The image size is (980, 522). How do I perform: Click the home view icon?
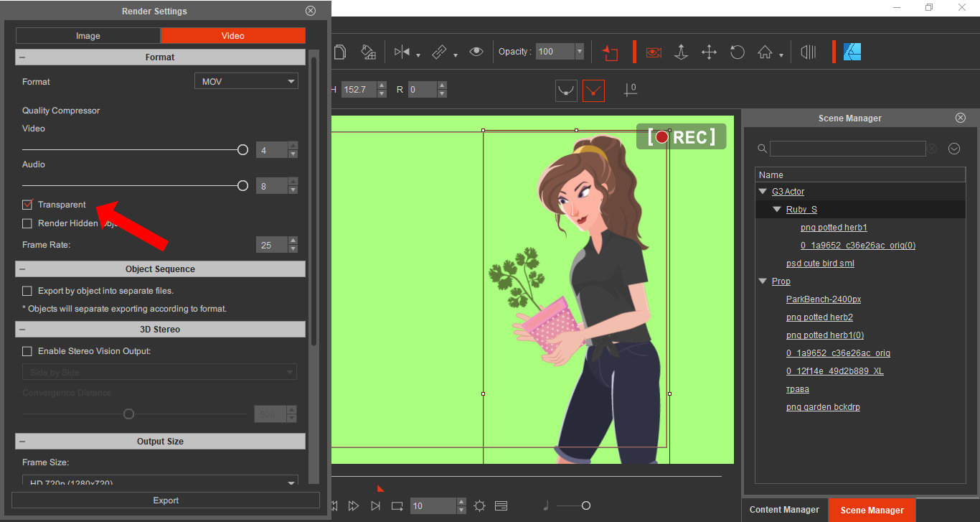point(765,52)
